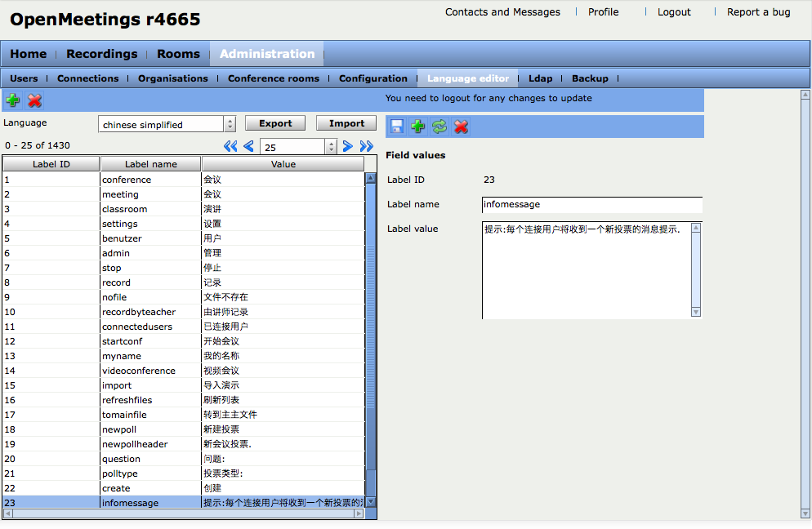Sort by the Value column header
The image size is (812, 529).
(283, 164)
